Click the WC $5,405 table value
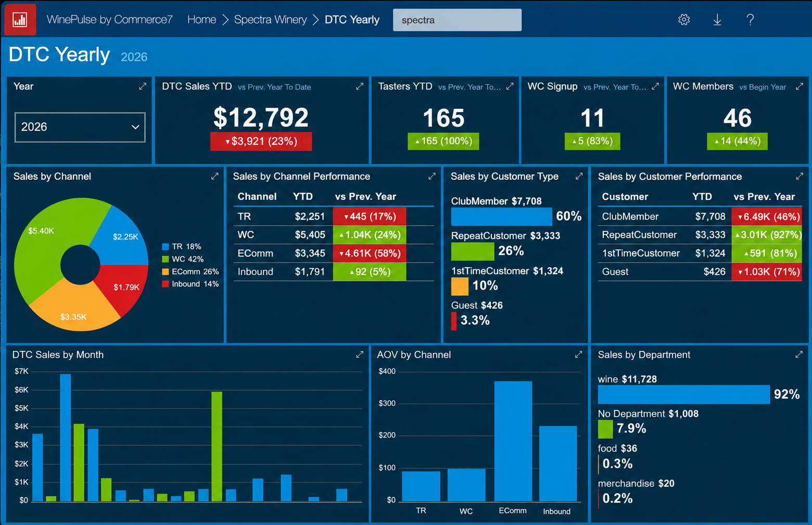Screen dimensions: 812x525 [310, 235]
